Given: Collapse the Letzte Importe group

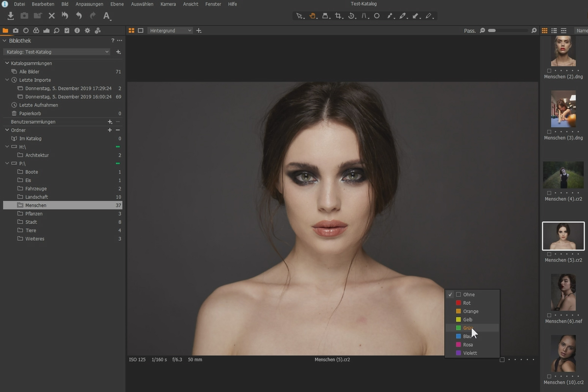Looking at the screenshot, I should 7,80.
